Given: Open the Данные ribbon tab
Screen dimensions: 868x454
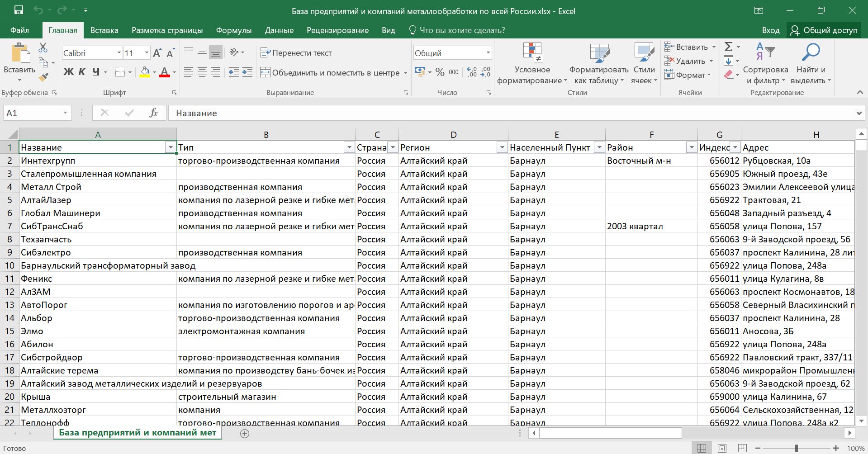Looking at the screenshot, I should 279,30.
